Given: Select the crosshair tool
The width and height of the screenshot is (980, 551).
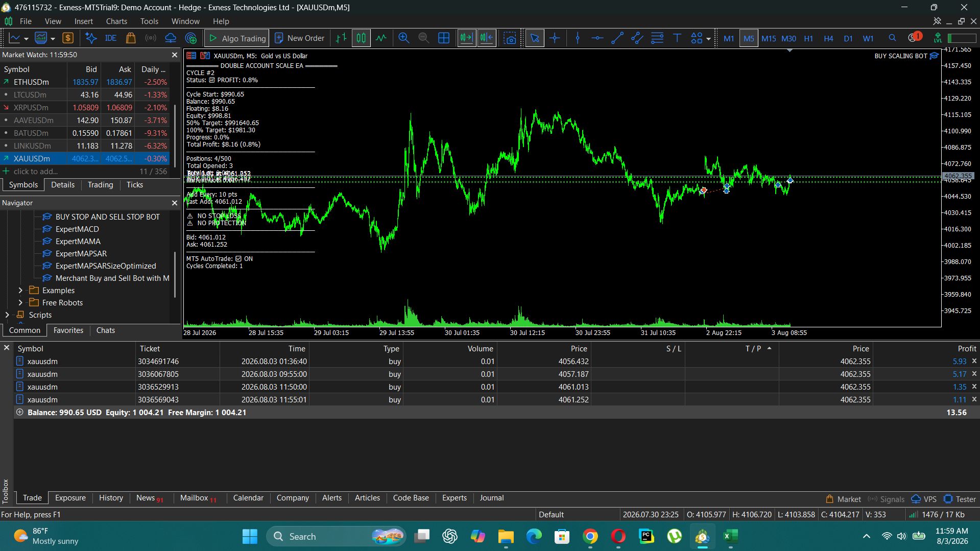Looking at the screenshot, I should [555, 38].
